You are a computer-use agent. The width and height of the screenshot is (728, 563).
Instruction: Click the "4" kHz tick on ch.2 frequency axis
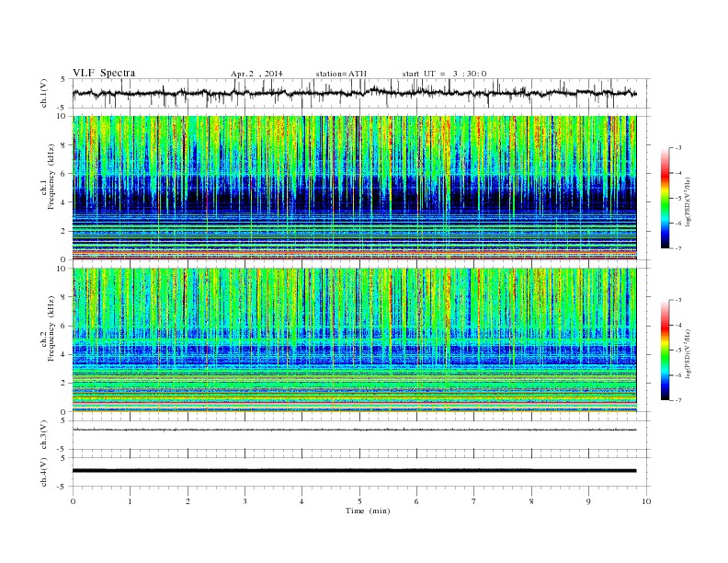tap(63, 354)
